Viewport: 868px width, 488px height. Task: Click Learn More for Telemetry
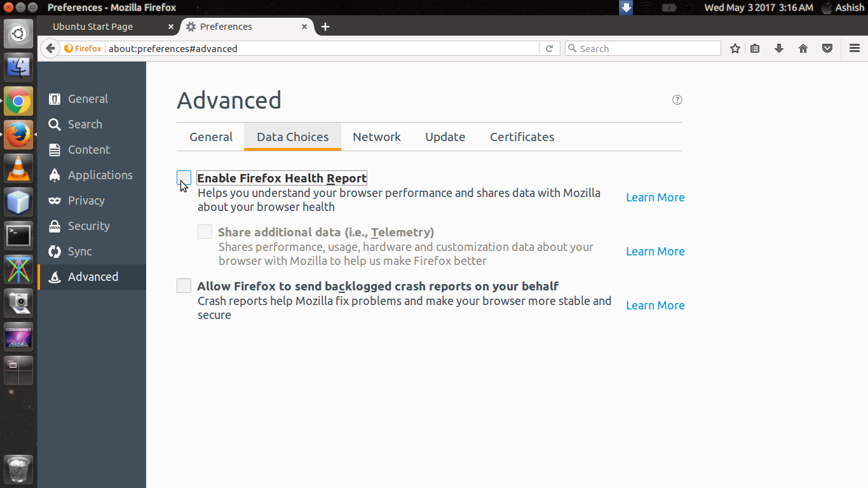coord(655,252)
